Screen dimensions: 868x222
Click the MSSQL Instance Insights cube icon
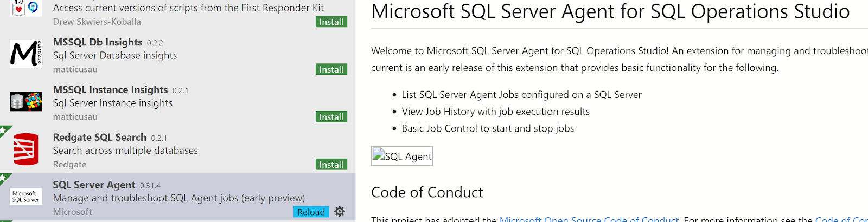25,101
